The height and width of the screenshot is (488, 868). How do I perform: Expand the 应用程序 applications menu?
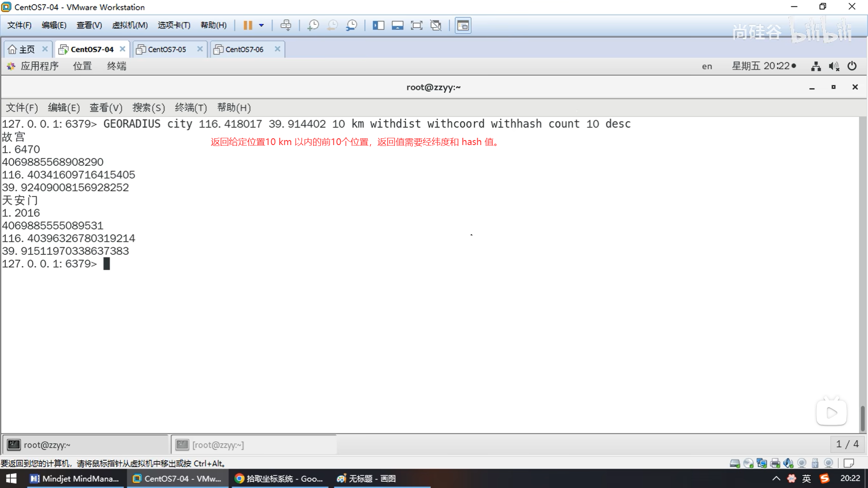tap(39, 66)
